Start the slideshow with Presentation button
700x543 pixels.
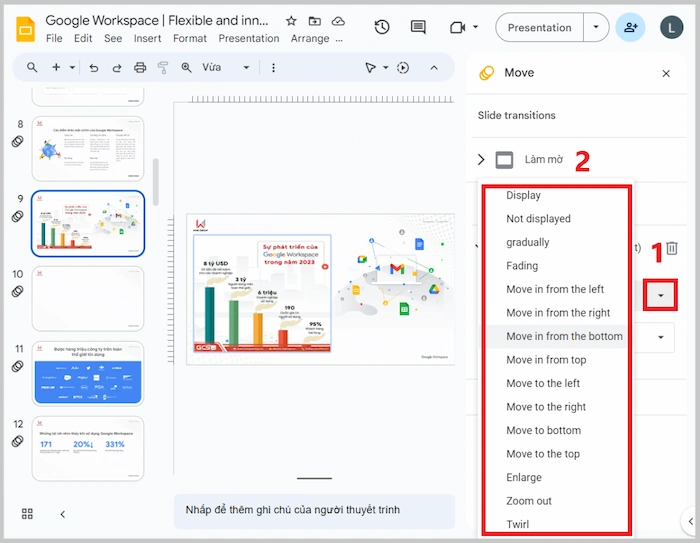pos(539,28)
